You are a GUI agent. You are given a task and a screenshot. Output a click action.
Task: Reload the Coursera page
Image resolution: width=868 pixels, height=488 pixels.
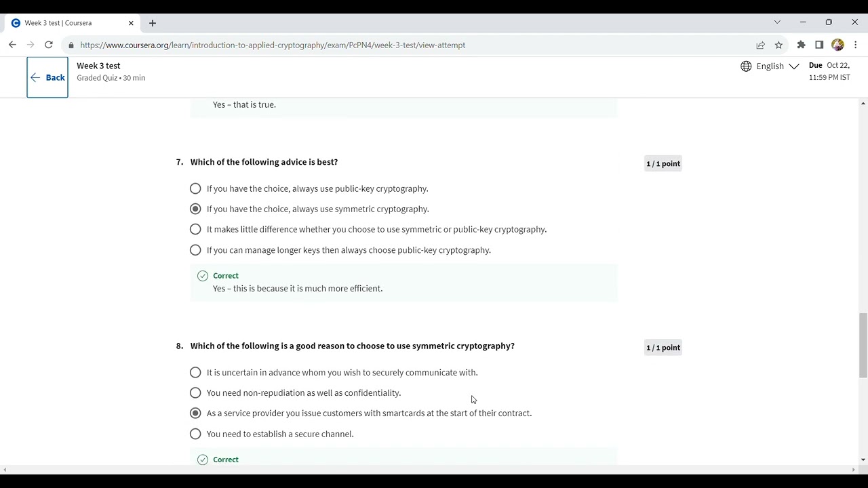tap(49, 45)
